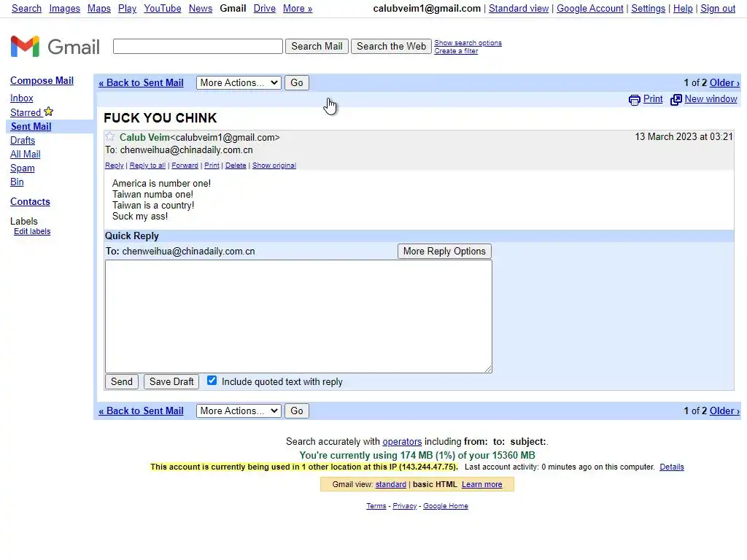Open Sent Mail folder in sidebar
This screenshot has width=747, height=560.
coord(31,127)
